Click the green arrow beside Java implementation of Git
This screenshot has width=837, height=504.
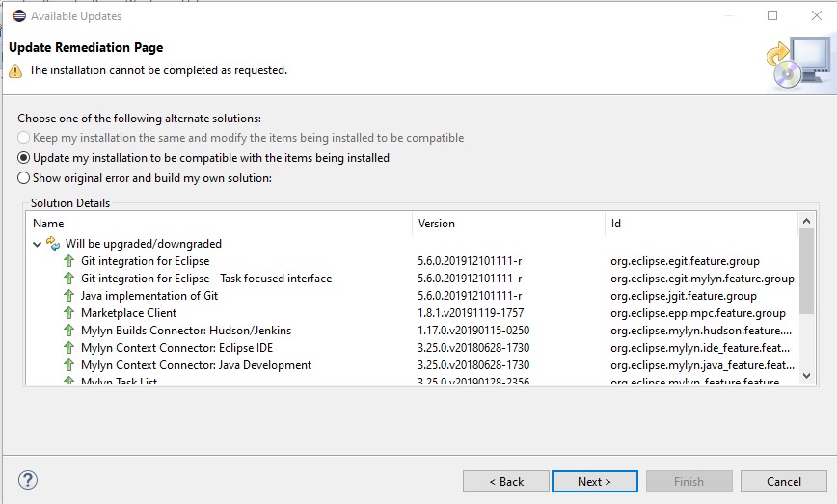[x=68, y=296]
